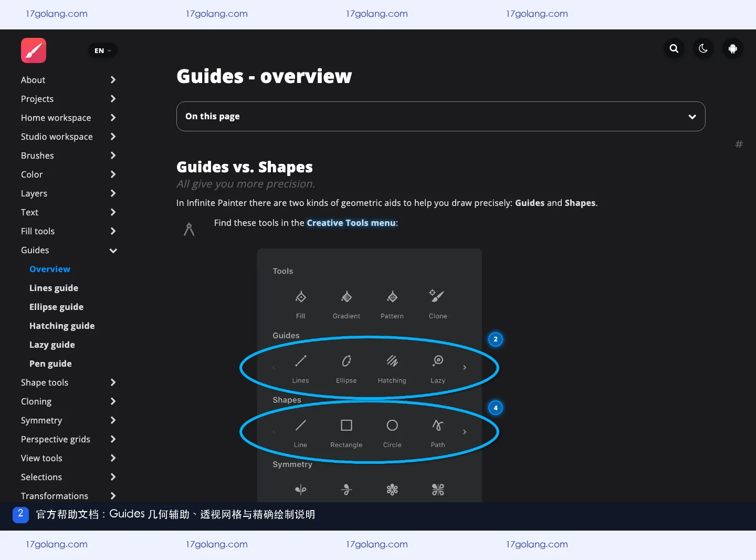This screenshot has height=560, width=756.
Task: Open the Home workspace menu item
Action: click(x=56, y=118)
